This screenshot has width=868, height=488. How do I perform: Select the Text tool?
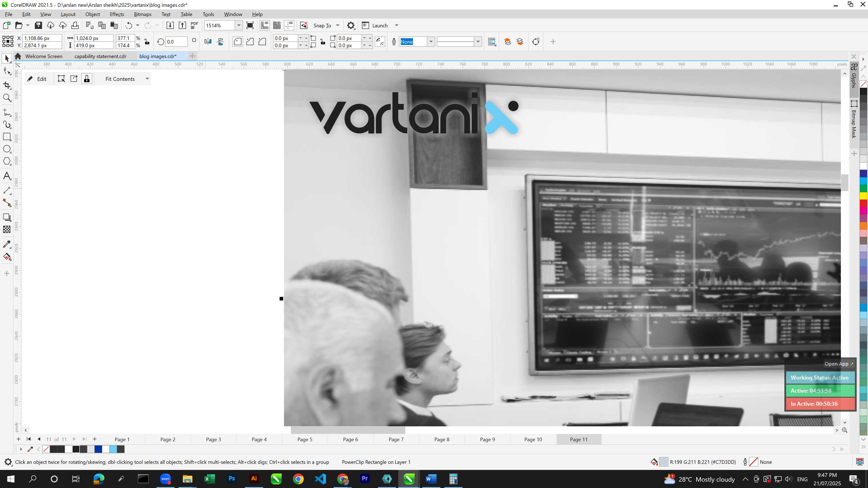[7, 176]
